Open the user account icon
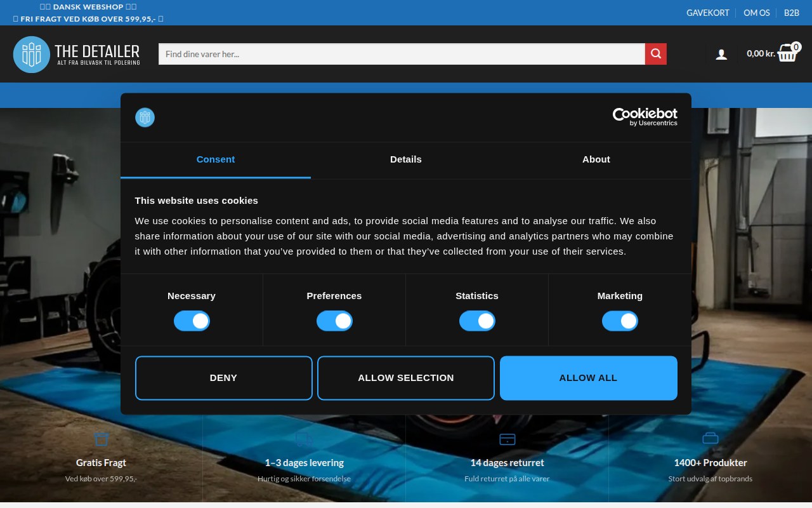The image size is (812, 508). [721, 55]
